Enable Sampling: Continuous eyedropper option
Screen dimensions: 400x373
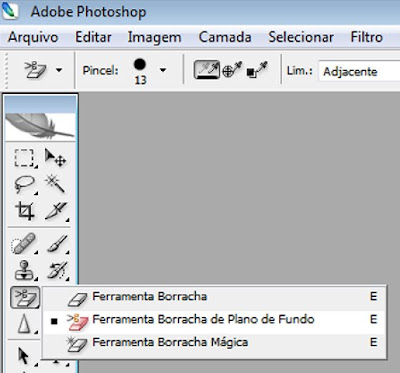click(207, 70)
